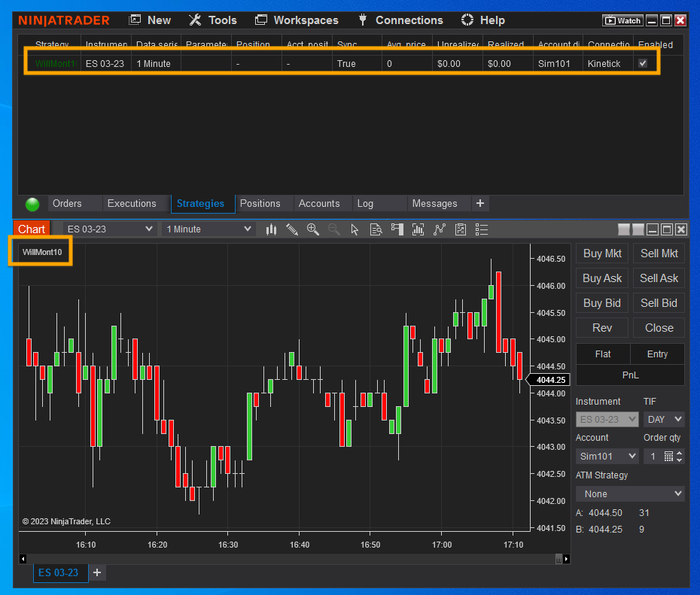Open the chart trader Instrument dropdown
The image size is (700, 595).
point(607,419)
